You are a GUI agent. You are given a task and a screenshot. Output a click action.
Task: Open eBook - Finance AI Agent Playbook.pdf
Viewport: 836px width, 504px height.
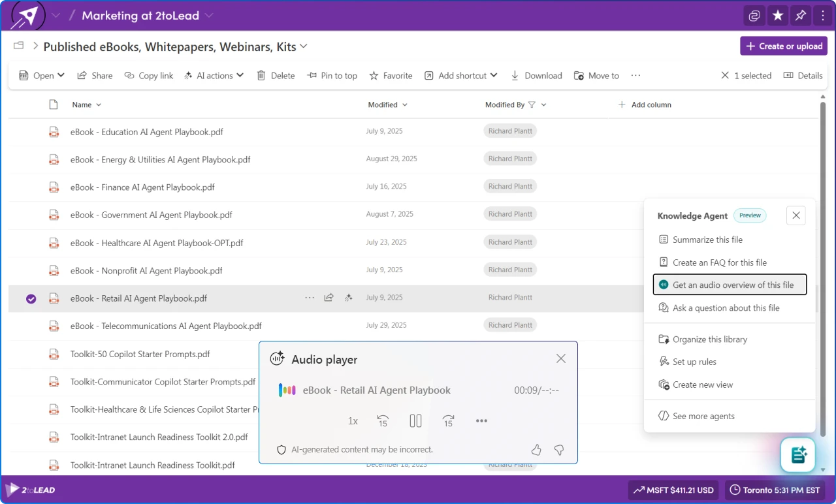pos(142,187)
